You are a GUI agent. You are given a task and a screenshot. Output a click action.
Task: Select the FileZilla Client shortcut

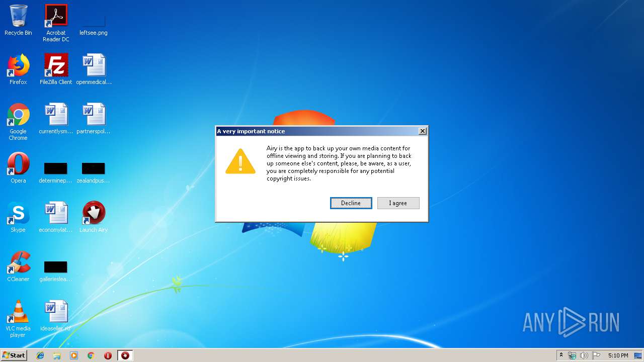point(56,69)
